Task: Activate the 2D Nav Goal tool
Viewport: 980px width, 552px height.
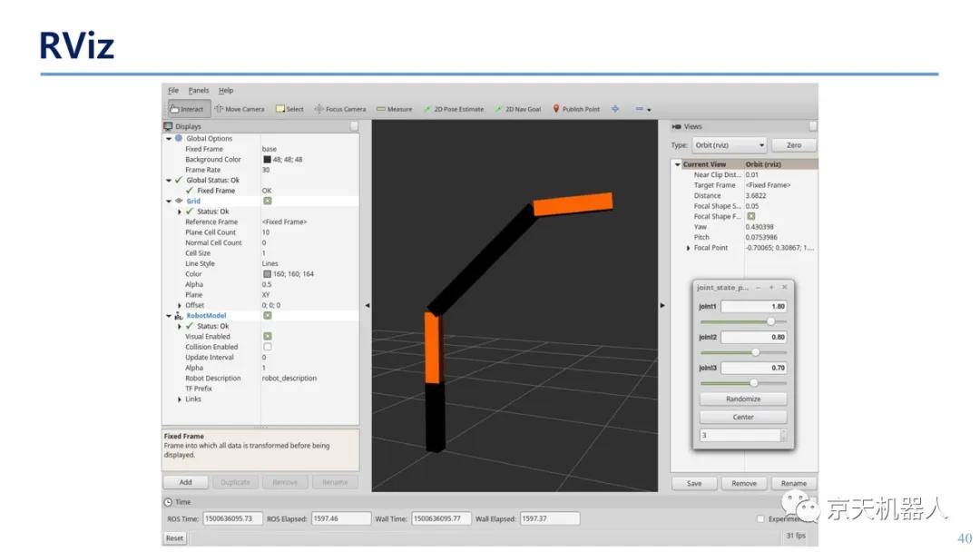Action: pyautogui.click(x=517, y=109)
